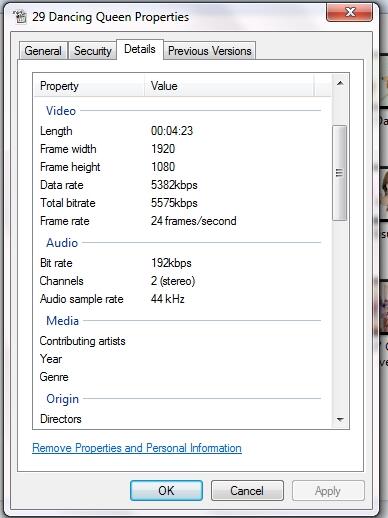
Task: Click the Apply button
Action: click(328, 491)
